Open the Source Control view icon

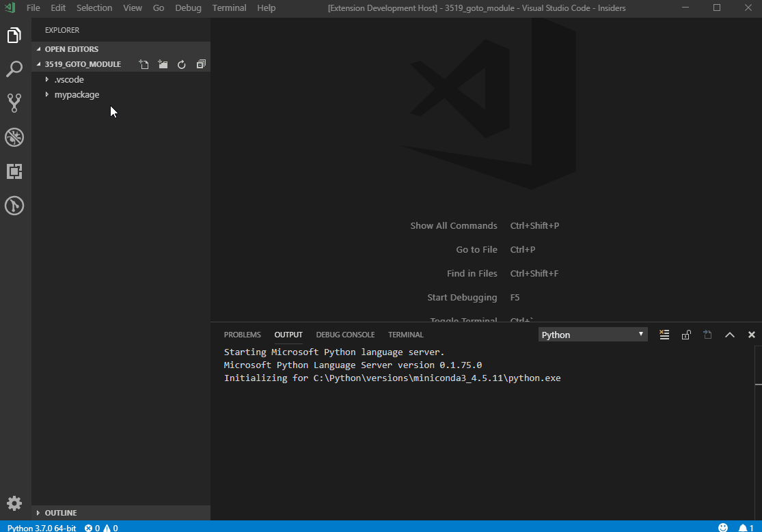pyautogui.click(x=14, y=103)
